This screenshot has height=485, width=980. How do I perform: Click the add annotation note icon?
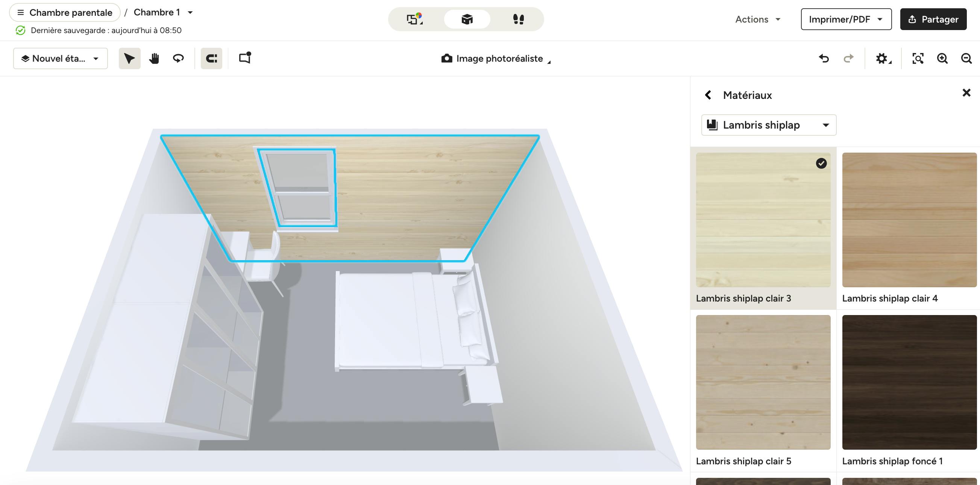(x=245, y=58)
